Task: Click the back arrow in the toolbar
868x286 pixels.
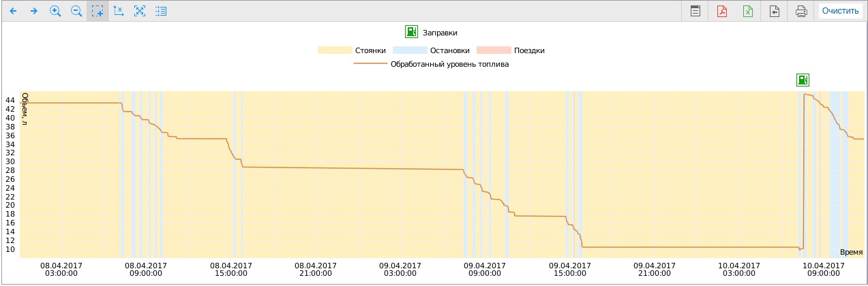Action: point(12,11)
